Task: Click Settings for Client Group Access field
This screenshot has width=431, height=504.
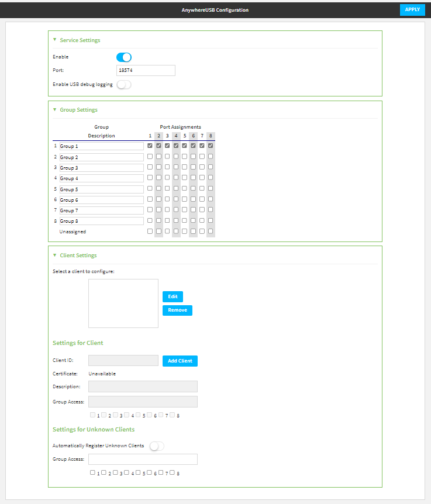Action: (x=143, y=402)
